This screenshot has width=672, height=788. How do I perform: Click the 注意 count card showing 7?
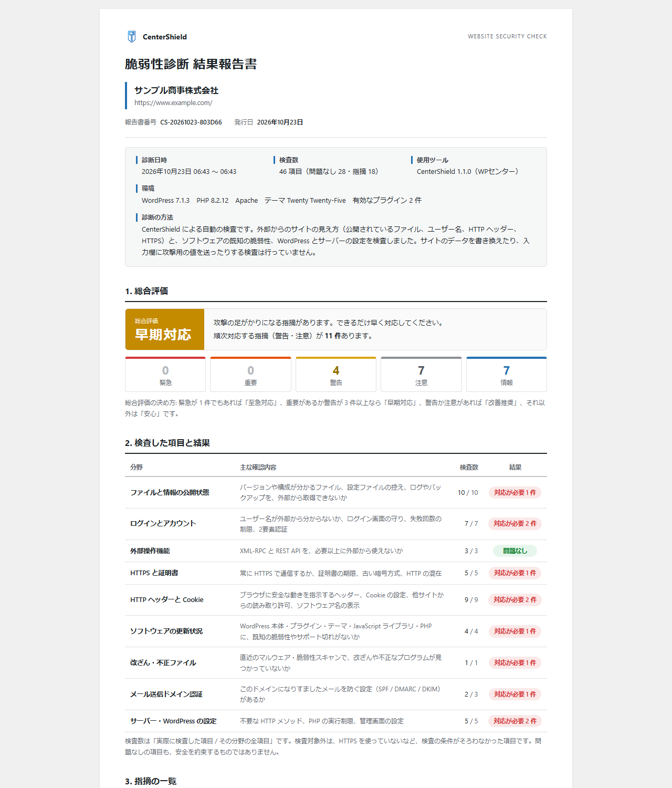(x=421, y=375)
